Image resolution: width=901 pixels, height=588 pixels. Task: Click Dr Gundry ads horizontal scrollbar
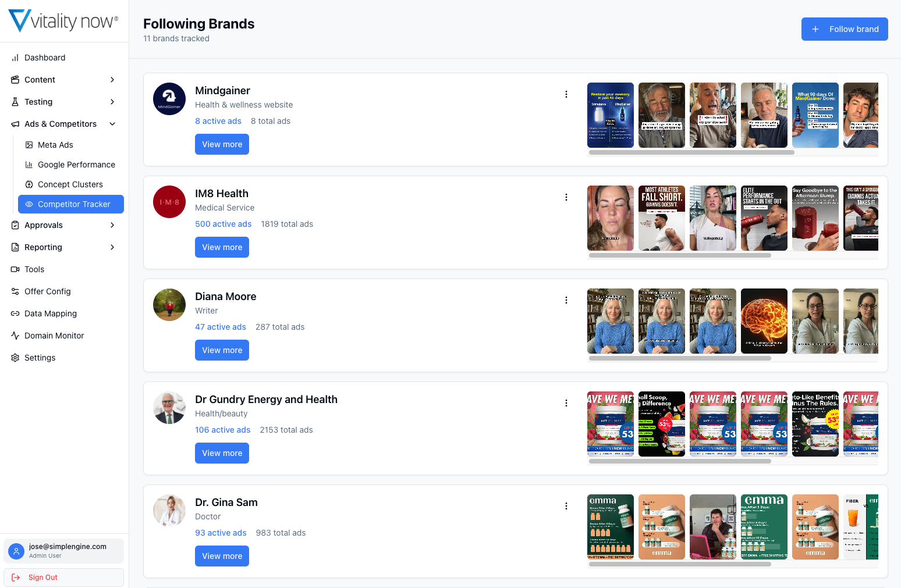pyautogui.click(x=680, y=461)
